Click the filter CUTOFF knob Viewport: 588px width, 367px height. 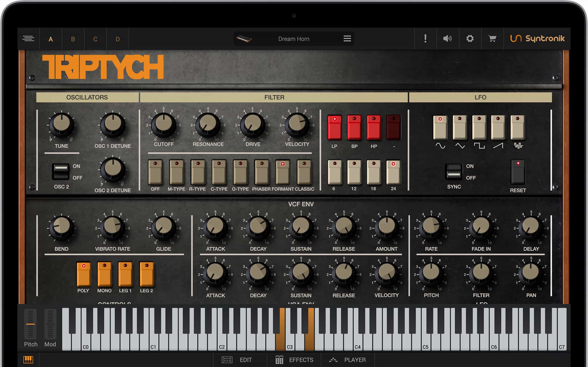pyautogui.click(x=163, y=125)
